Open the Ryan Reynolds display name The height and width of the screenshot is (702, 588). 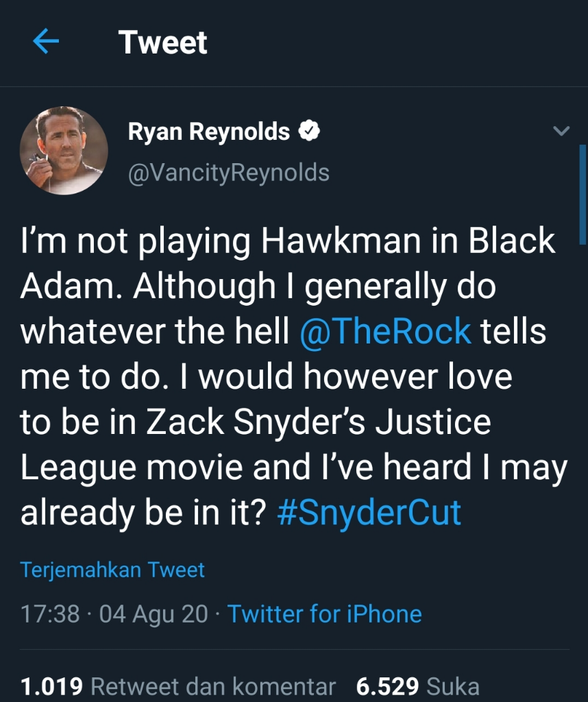[209, 132]
